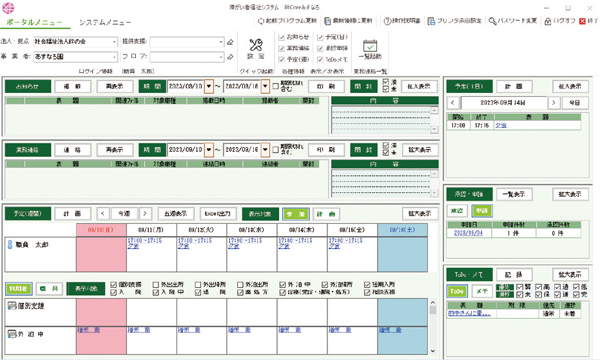
Task: Go to previous day in 予定(1日) panel
Action: tap(453, 103)
